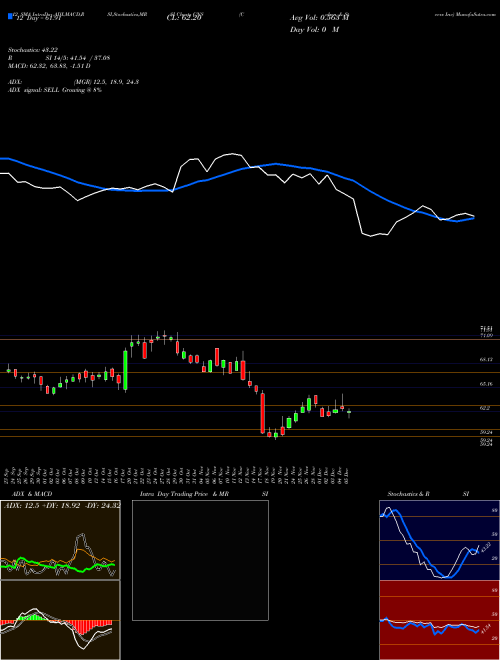
Task: Click the MACD histogram chart thumbnail
Action: [x=60, y=620]
